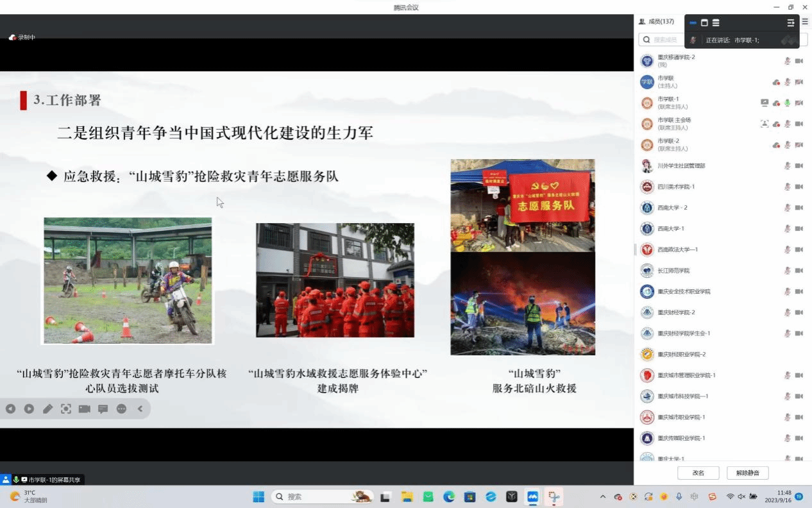Switch to single window view in floating bar

click(x=704, y=23)
